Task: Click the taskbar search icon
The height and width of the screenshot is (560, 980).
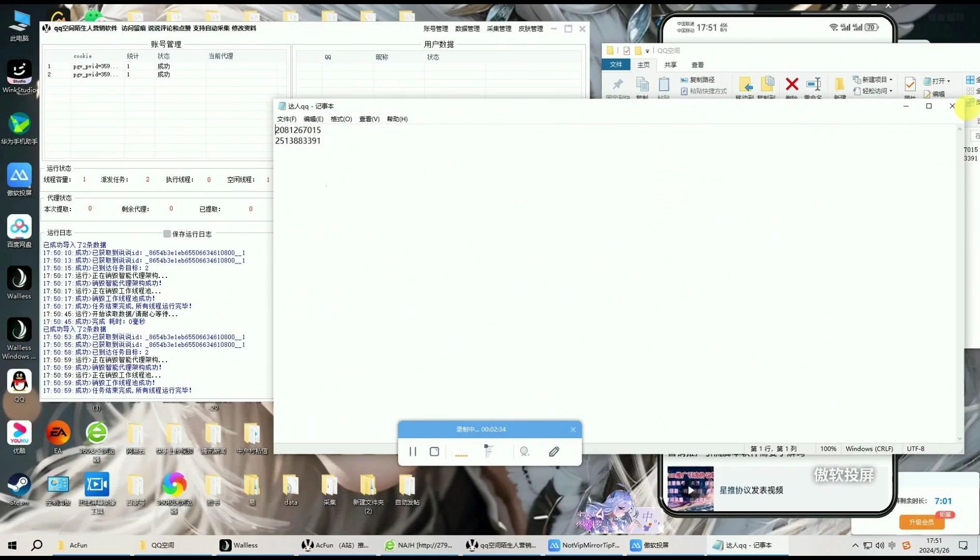Action: (37, 545)
